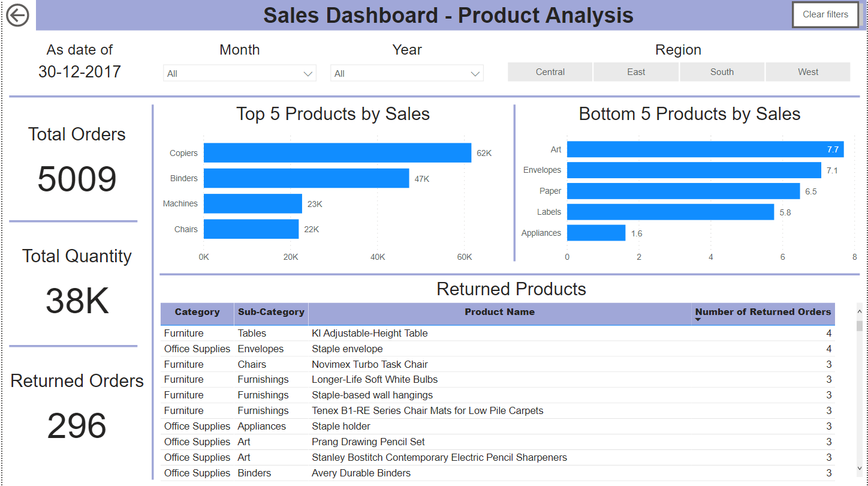
Task: Click the Binders bar in Top 5 chart
Action: point(306,178)
